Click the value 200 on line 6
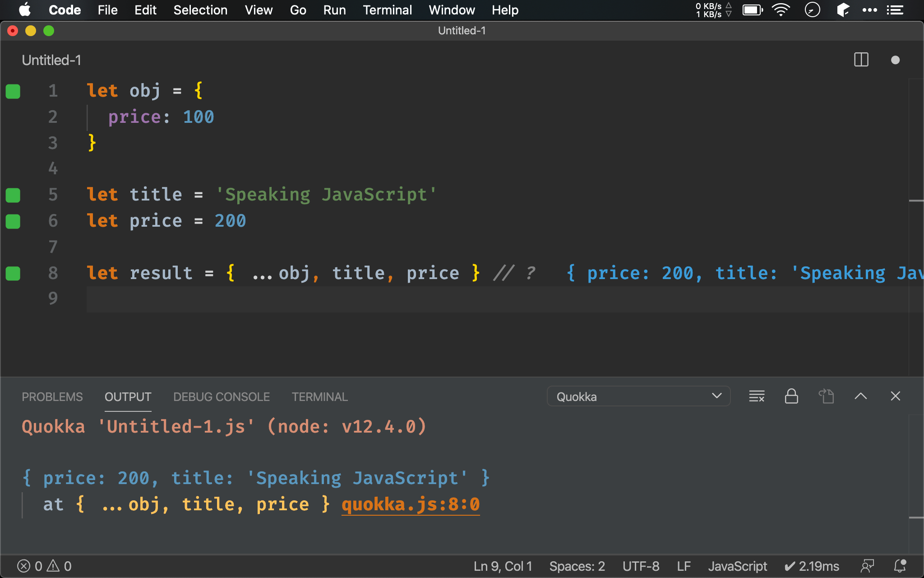Image resolution: width=924 pixels, height=578 pixels. [x=230, y=221]
